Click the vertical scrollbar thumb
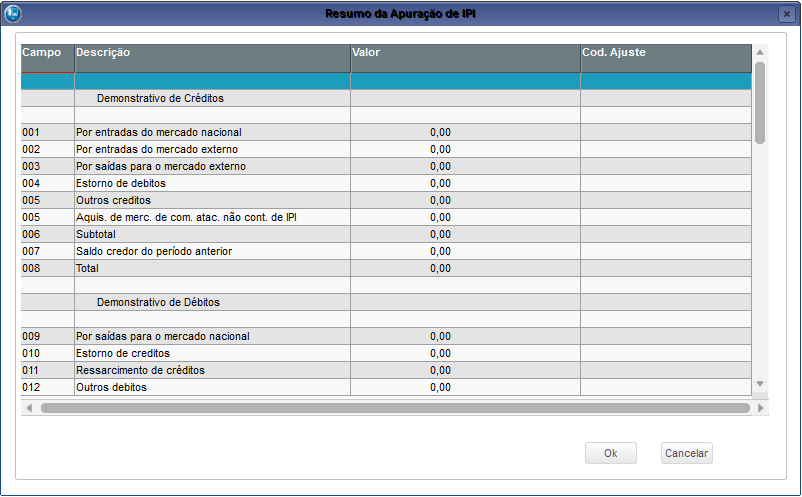 tap(760, 103)
